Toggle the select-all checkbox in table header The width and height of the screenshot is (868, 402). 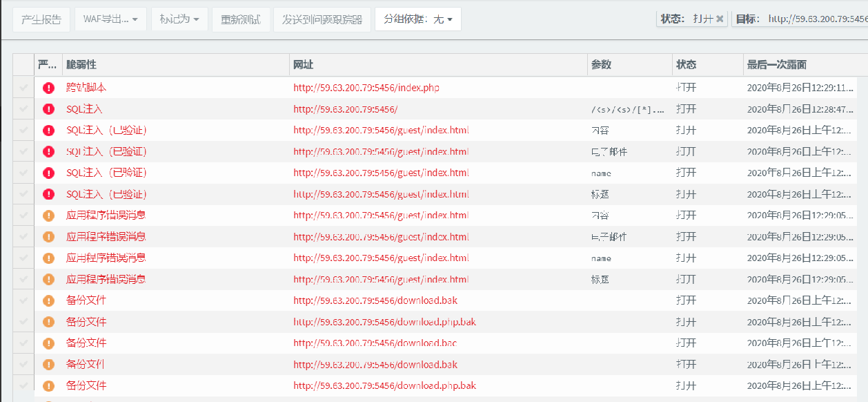[23, 65]
